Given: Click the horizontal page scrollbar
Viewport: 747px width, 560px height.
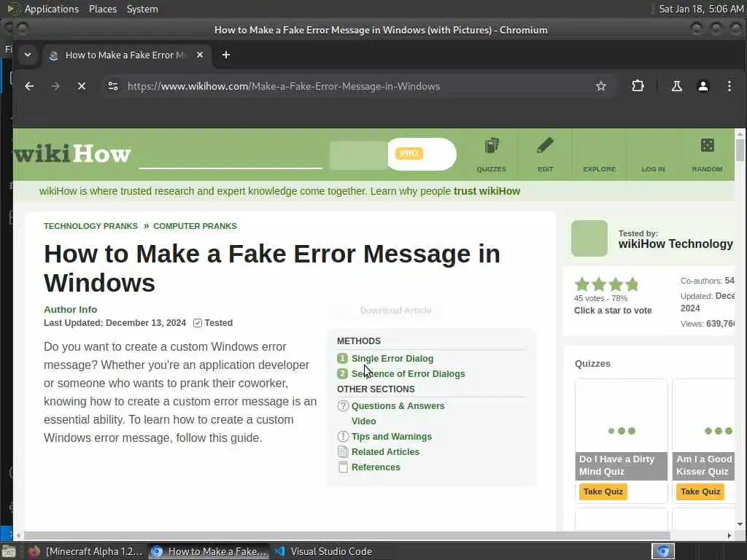Looking at the screenshot, I should point(347,535).
